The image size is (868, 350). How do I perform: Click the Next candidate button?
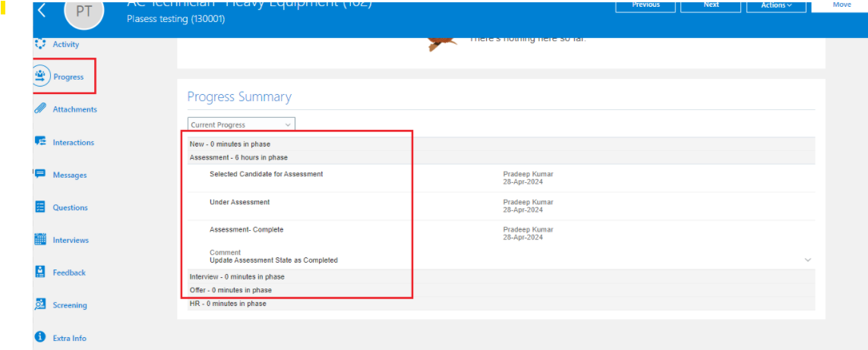(711, 5)
